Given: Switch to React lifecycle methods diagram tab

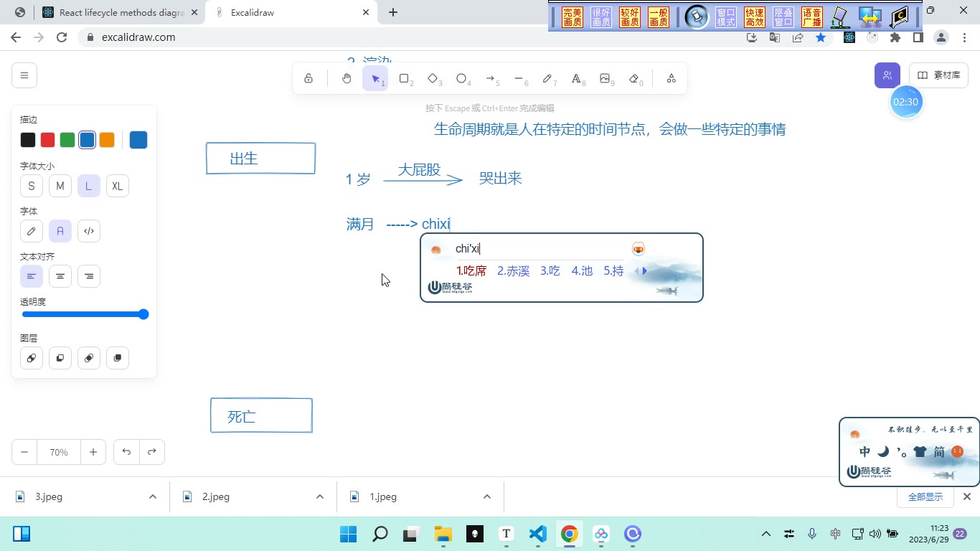Looking at the screenshot, I should (x=121, y=12).
